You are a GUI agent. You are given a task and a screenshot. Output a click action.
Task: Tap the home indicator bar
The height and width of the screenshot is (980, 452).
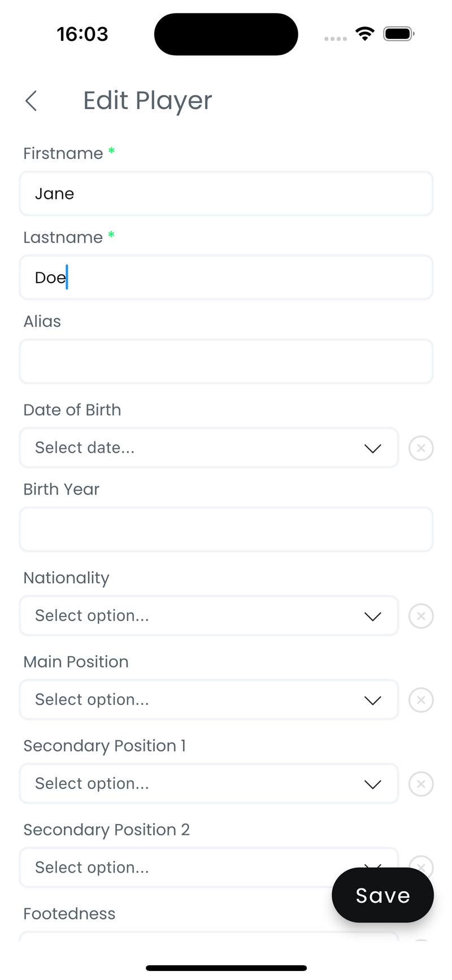226,968
